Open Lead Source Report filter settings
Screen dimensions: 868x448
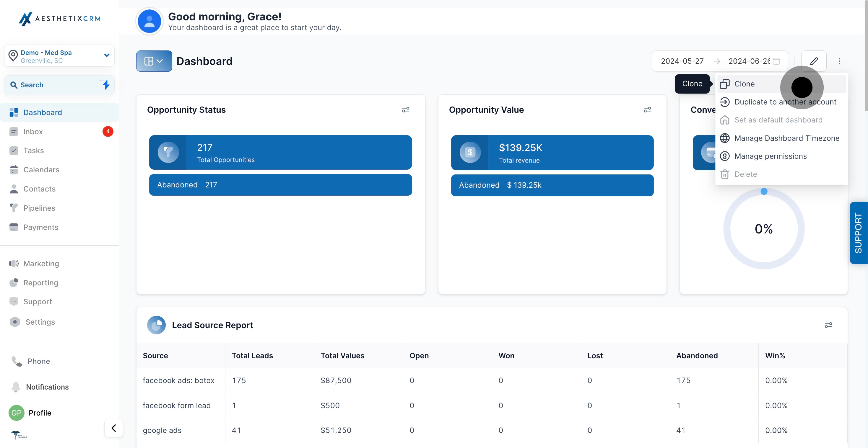828,325
